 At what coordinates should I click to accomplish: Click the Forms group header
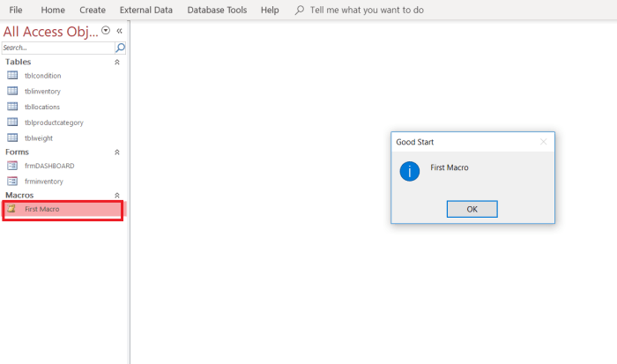17,152
